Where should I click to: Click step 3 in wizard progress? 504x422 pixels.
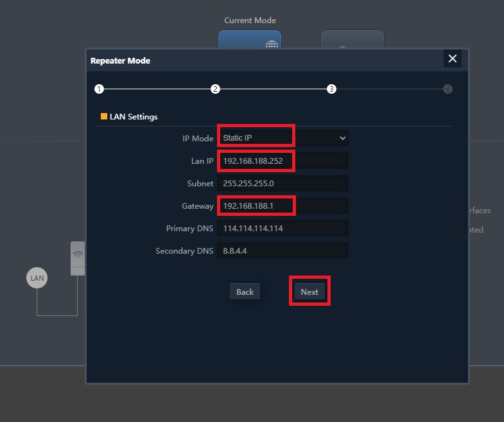(331, 89)
